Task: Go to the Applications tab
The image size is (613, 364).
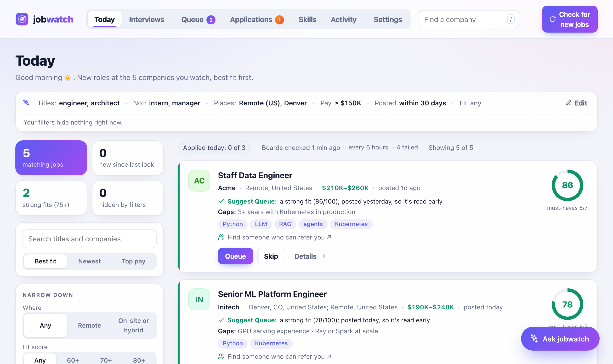Action: [x=257, y=19]
